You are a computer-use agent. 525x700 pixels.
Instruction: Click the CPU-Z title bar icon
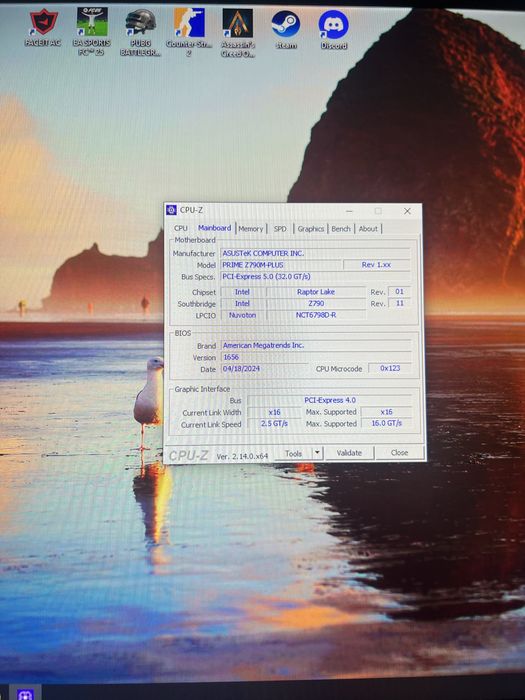pos(171,210)
